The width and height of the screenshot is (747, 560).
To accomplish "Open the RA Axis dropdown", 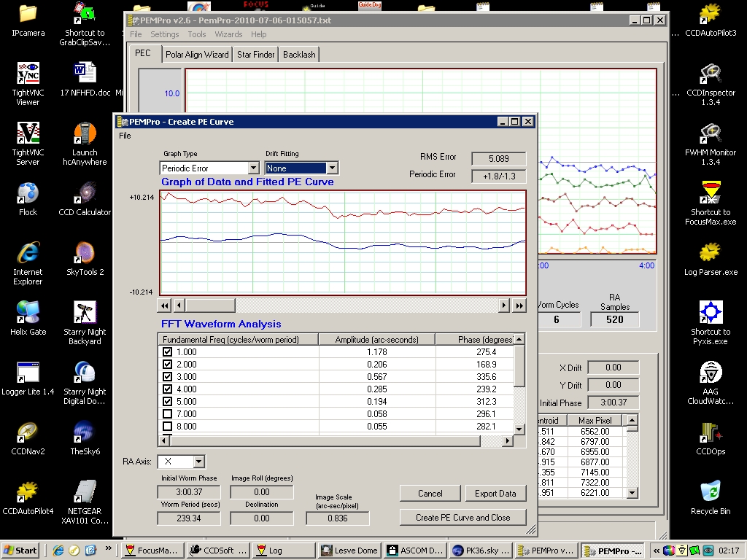I will pyautogui.click(x=198, y=462).
